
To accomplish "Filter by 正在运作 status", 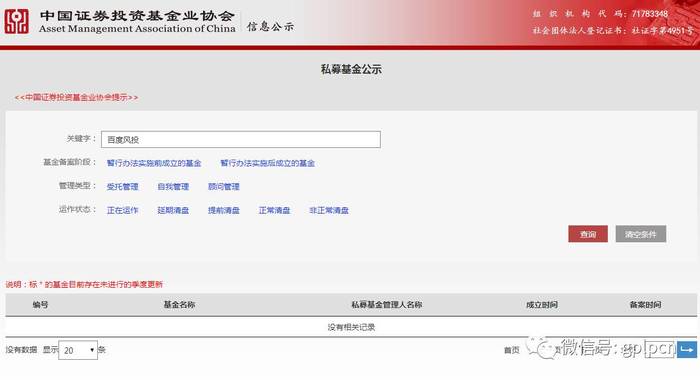I will pyautogui.click(x=122, y=210).
